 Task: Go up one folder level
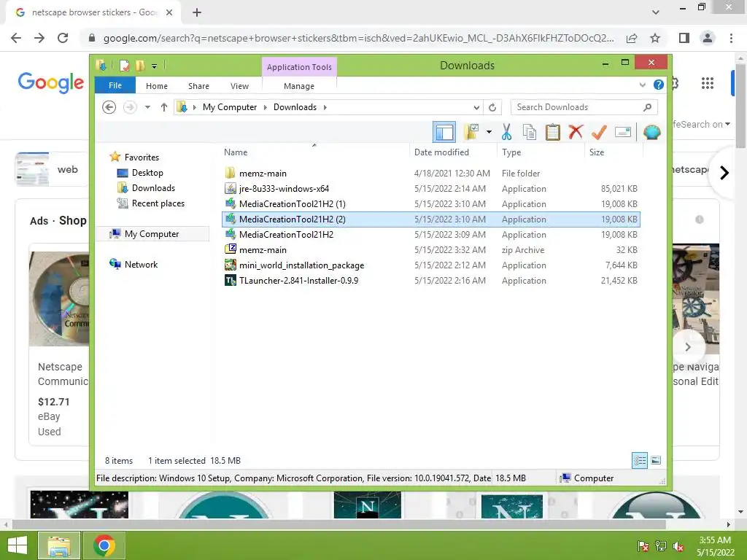coord(164,107)
